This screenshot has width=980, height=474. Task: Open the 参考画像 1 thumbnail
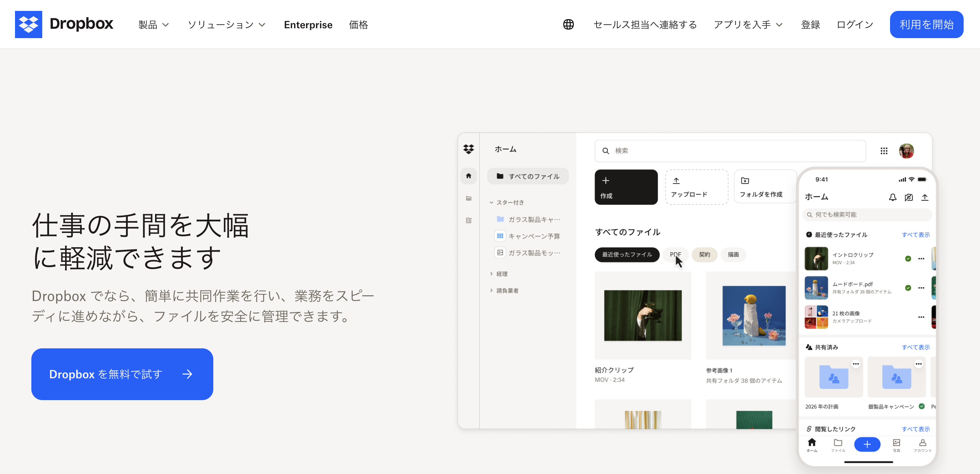click(754, 316)
